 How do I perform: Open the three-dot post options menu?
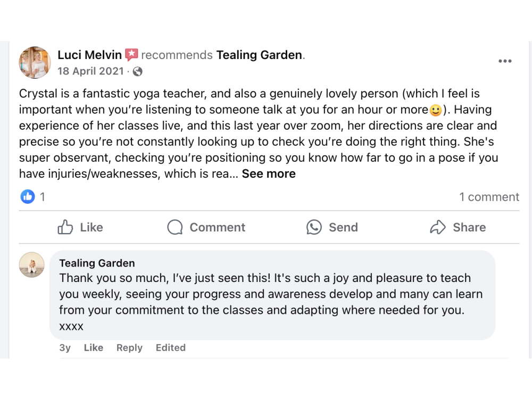504,61
